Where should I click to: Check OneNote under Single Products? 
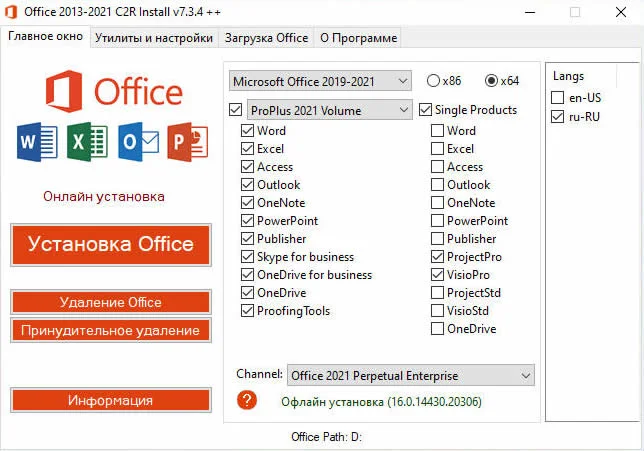click(437, 202)
